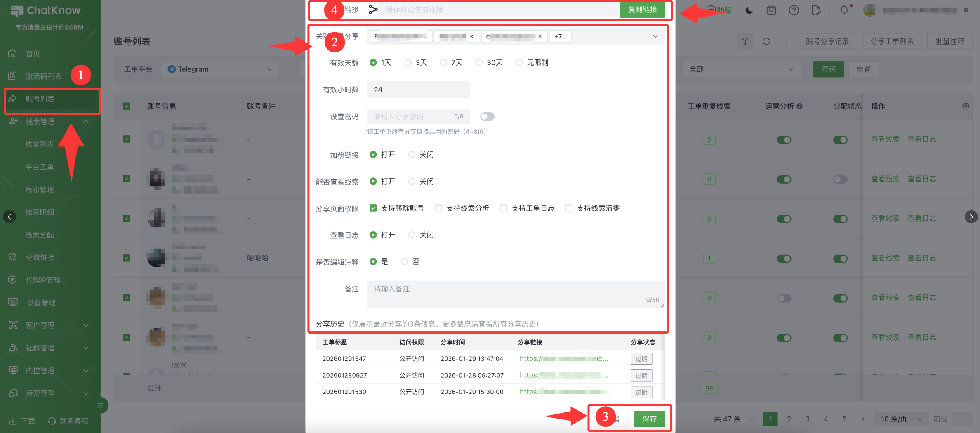Viewport: 980px width, 433px height.
Task: Open 激活码列表 in the sidebar
Action: coord(43,76)
